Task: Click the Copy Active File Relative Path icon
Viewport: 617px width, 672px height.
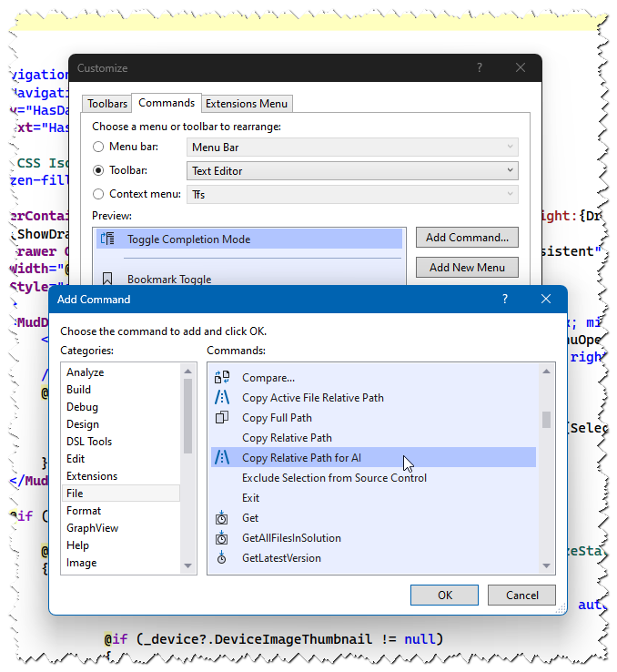Action: coord(222,397)
